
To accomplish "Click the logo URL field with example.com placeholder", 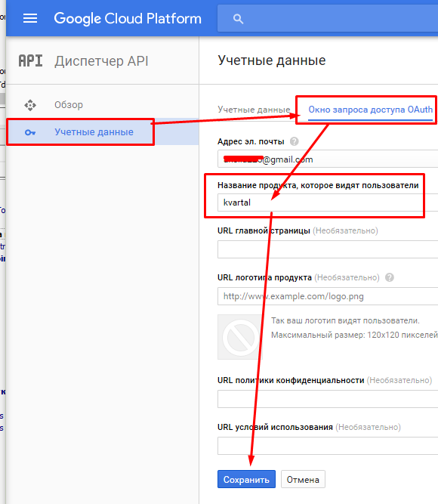I will tap(328, 296).
